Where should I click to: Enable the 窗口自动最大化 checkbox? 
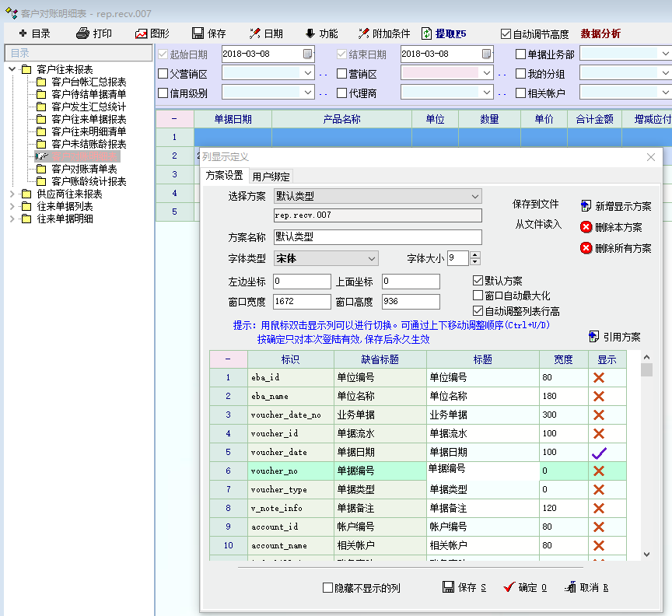478,296
